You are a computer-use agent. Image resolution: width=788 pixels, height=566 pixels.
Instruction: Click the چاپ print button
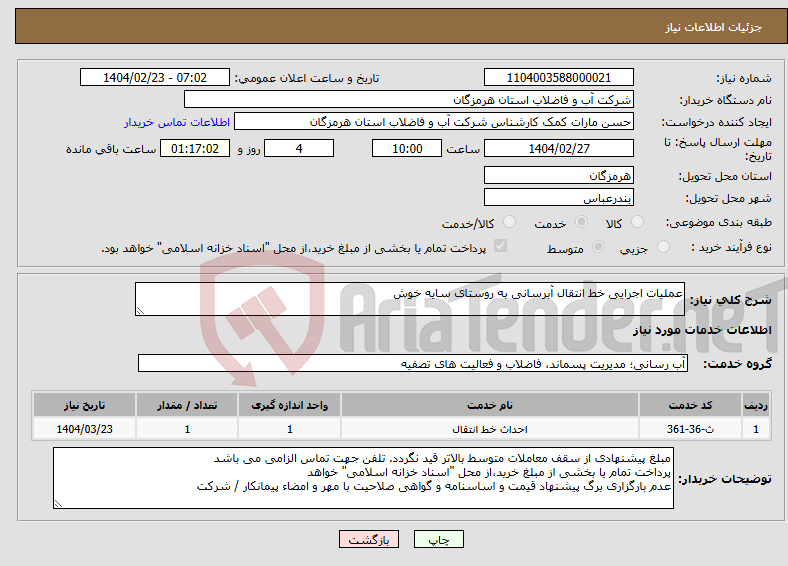pos(439,539)
